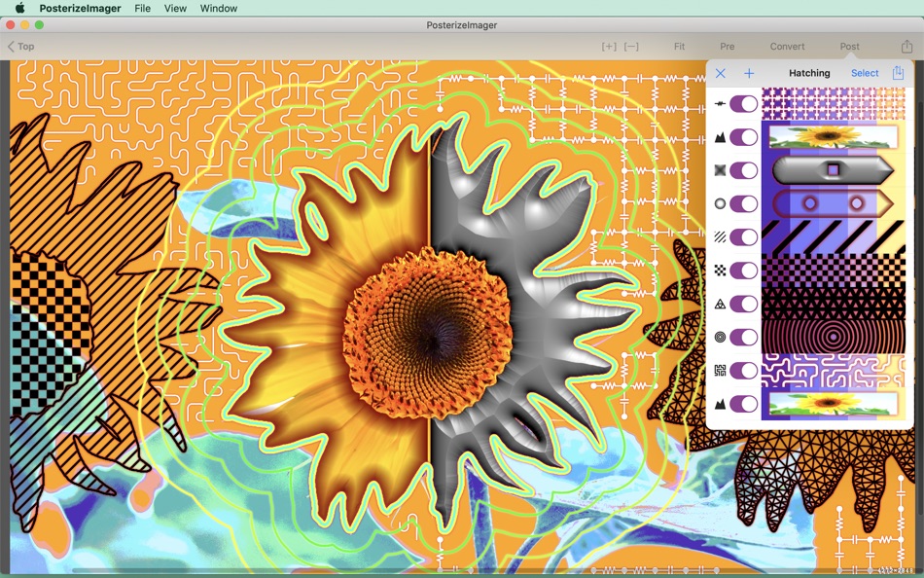Viewport: 924px width, 578px height.
Task: Select the purple cross pattern preview
Action: pos(834,104)
